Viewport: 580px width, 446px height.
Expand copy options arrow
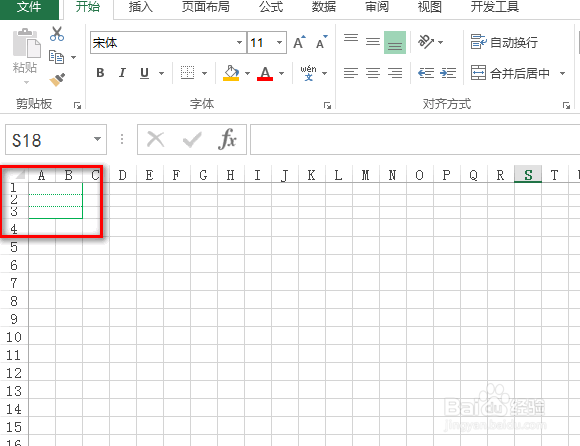tap(73, 57)
